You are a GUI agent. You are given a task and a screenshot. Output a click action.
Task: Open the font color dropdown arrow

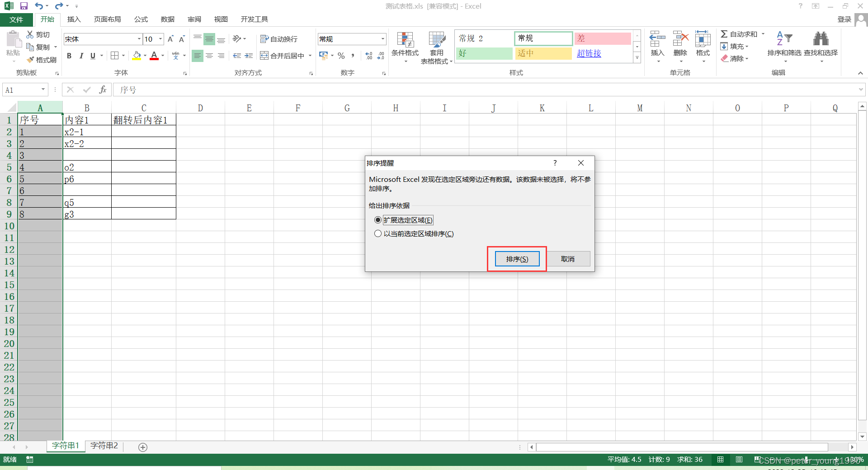click(x=163, y=56)
